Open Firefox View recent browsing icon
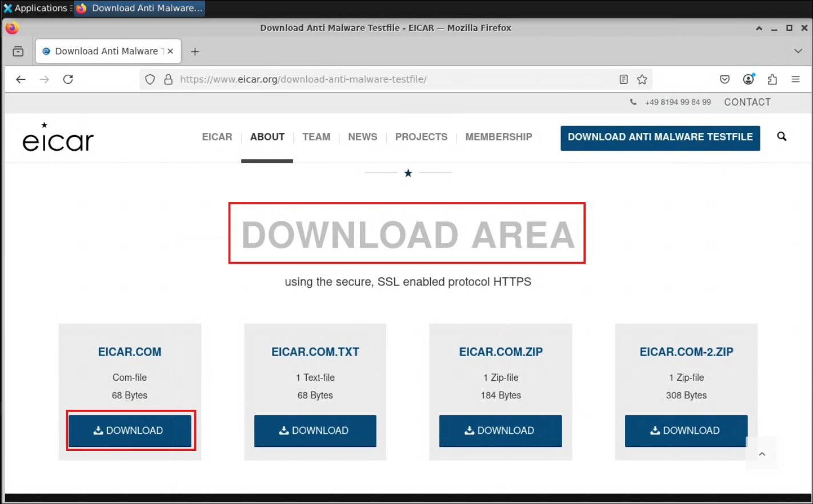813x504 pixels. pyautogui.click(x=18, y=51)
